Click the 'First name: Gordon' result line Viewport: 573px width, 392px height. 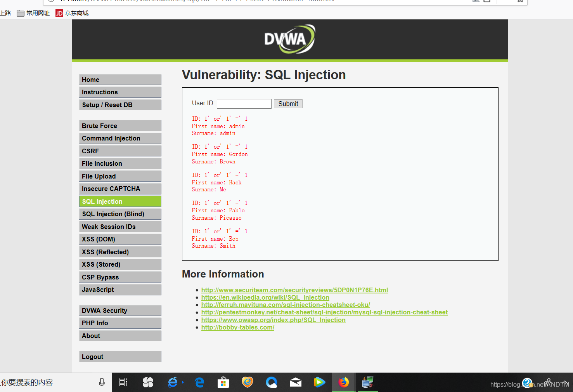point(220,154)
